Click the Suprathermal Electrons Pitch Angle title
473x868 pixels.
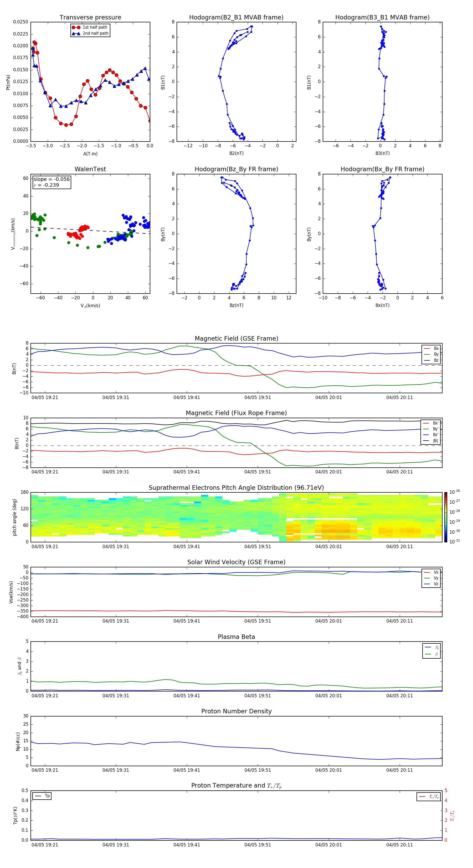pyautogui.click(x=236, y=488)
